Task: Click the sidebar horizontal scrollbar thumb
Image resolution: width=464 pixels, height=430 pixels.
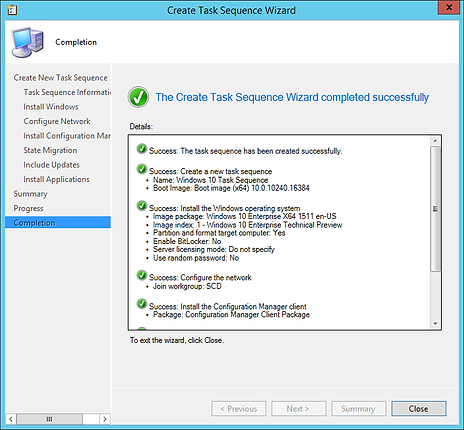Action: coord(49,419)
